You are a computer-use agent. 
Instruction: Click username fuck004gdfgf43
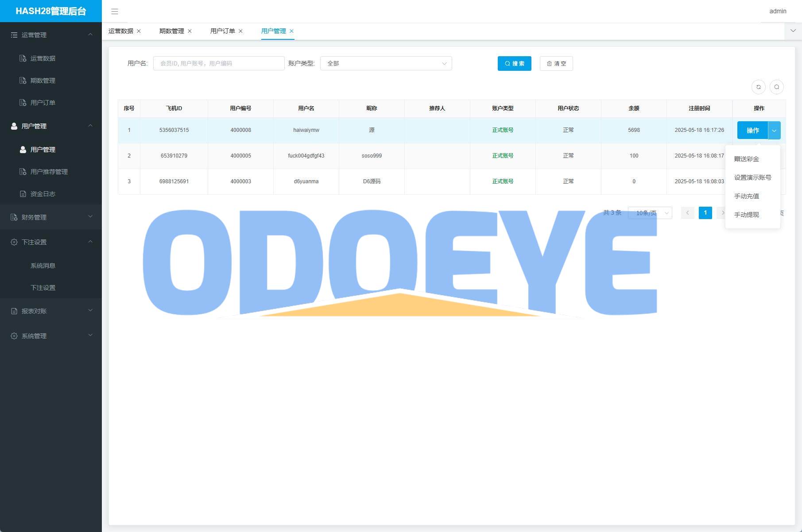click(x=306, y=156)
